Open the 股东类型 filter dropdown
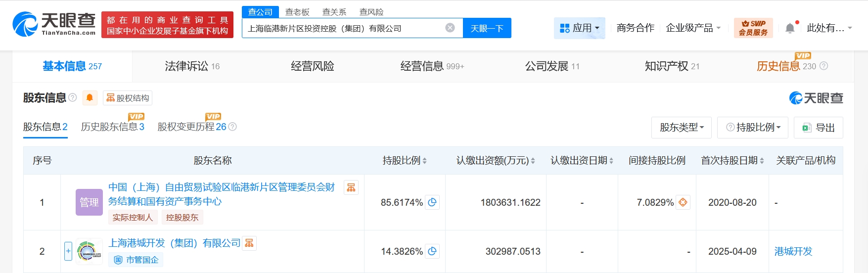 tap(681, 128)
